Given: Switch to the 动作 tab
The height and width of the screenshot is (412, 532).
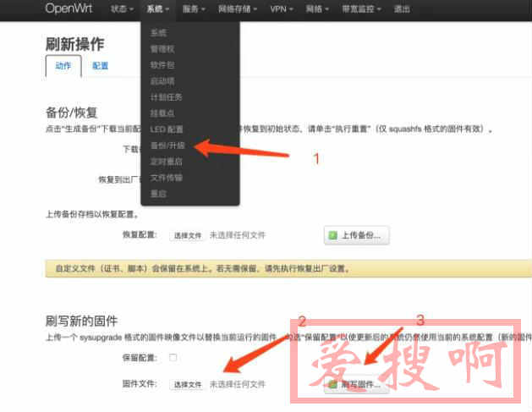Looking at the screenshot, I should coord(63,65).
